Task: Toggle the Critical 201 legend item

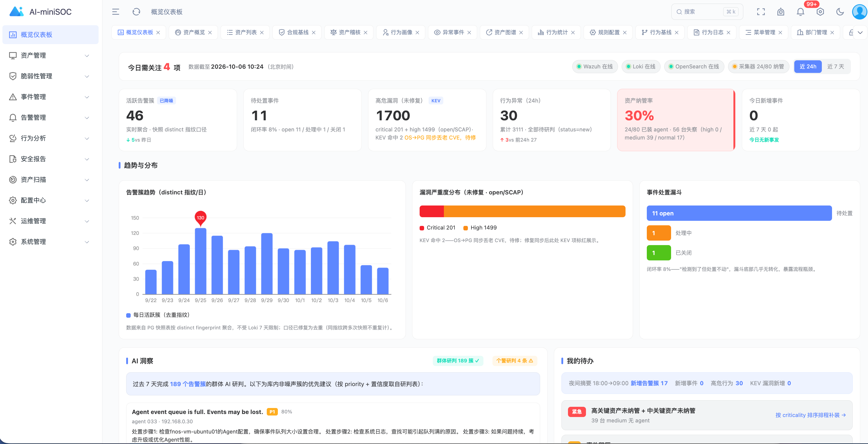Action: 437,228
